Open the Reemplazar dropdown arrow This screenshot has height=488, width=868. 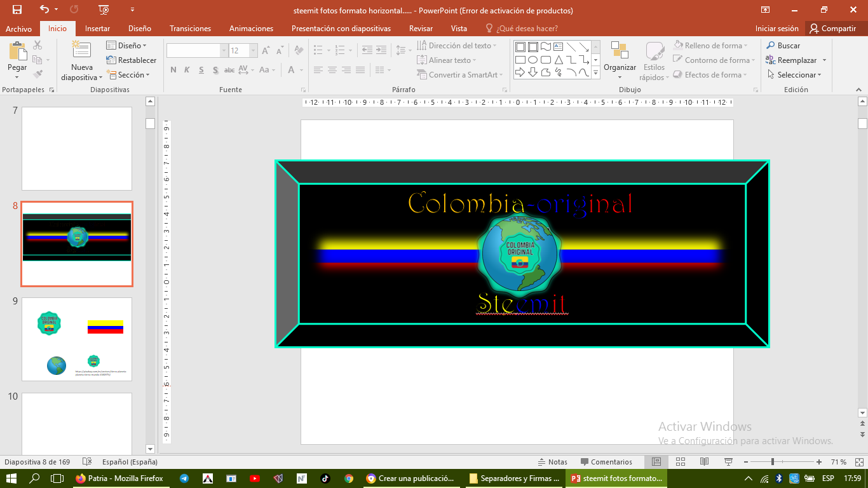tap(824, 60)
